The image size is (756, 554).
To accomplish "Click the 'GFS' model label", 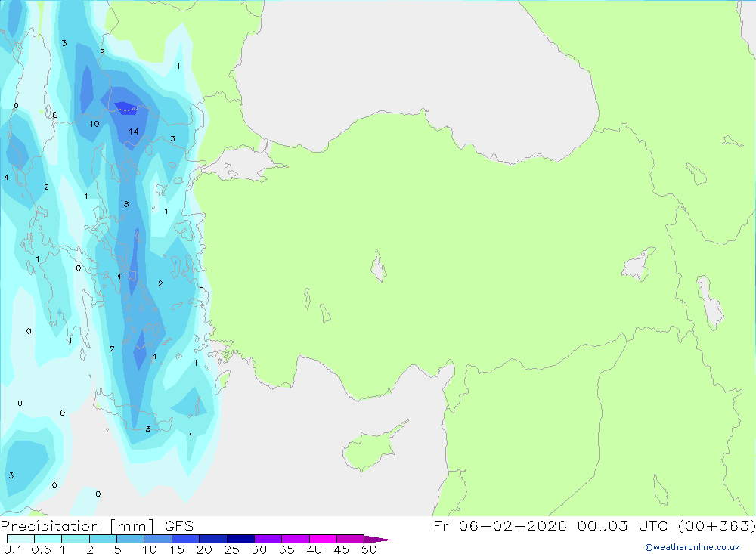I will pos(179,526).
